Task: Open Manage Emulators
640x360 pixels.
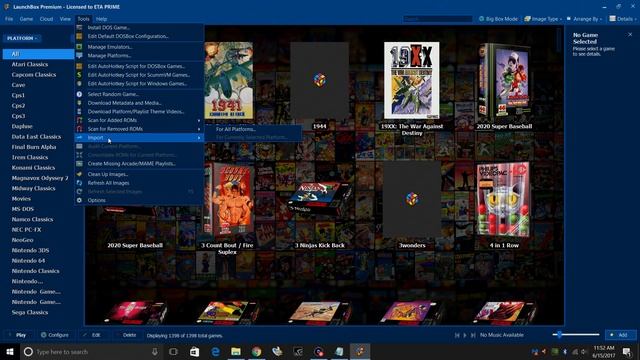Action: point(139,47)
